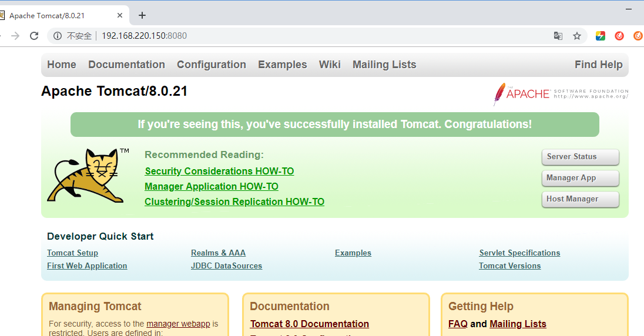
Task: Minimize the browser window
Action: 628,9
